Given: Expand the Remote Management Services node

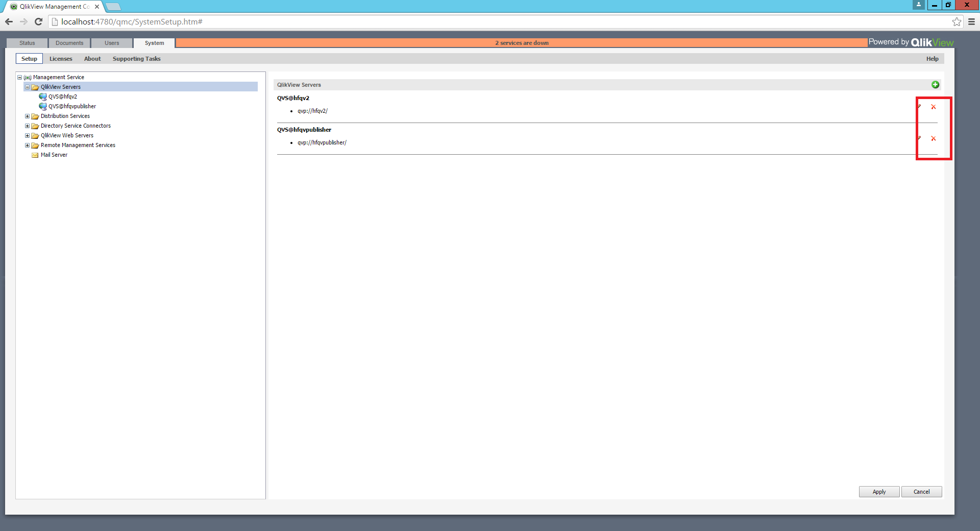Looking at the screenshot, I should pyautogui.click(x=28, y=146).
